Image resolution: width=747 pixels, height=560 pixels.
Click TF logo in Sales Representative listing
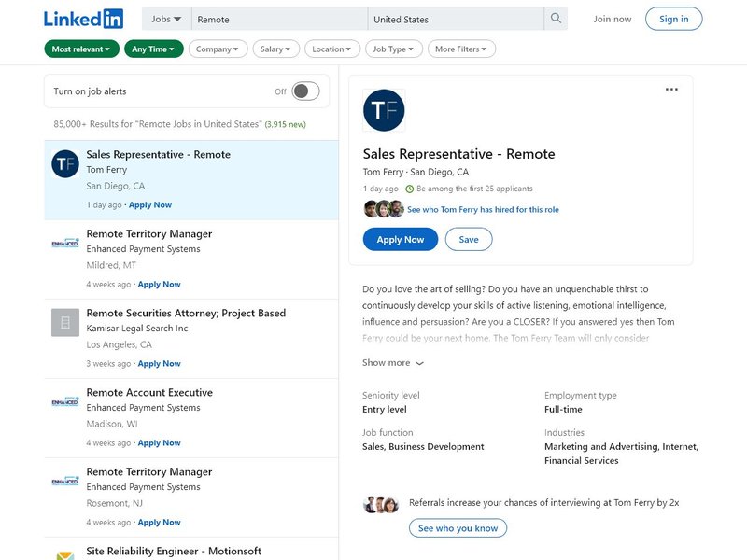click(x=65, y=163)
